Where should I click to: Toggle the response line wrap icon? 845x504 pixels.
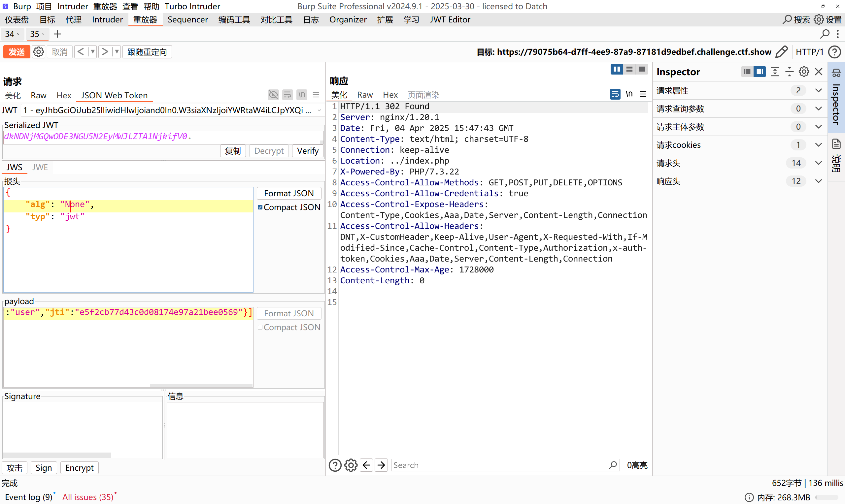tap(615, 94)
